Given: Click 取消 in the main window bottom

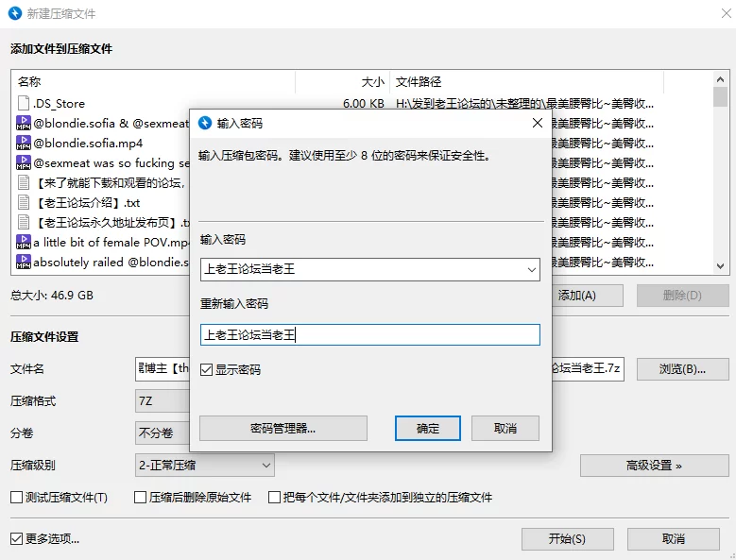Looking at the screenshot, I should (x=673, y=539).
